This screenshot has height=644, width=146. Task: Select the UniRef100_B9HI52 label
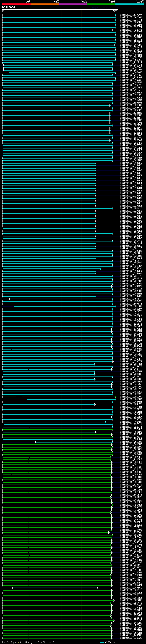point(131,103)
